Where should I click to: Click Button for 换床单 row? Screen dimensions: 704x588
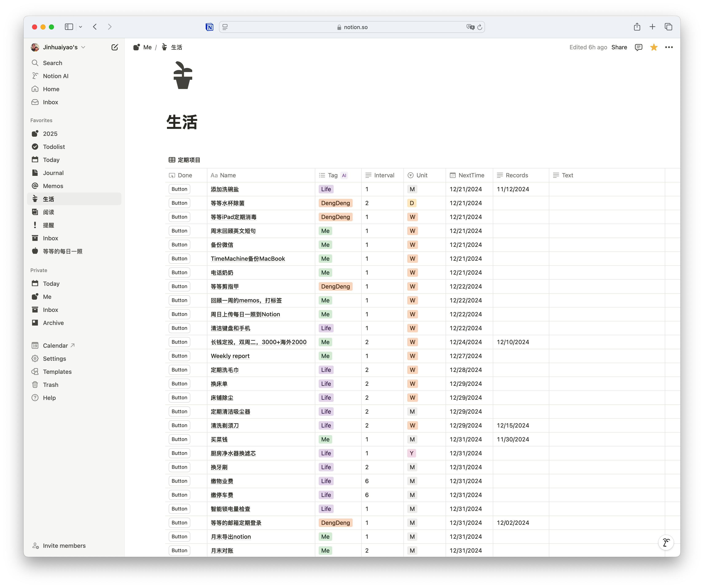click(179, 384)
